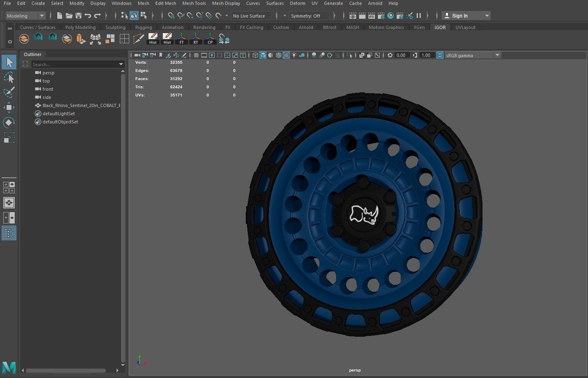Create a new scene with the toolbar icon
Screen dimensions: 588x378
tap(60, 16)
